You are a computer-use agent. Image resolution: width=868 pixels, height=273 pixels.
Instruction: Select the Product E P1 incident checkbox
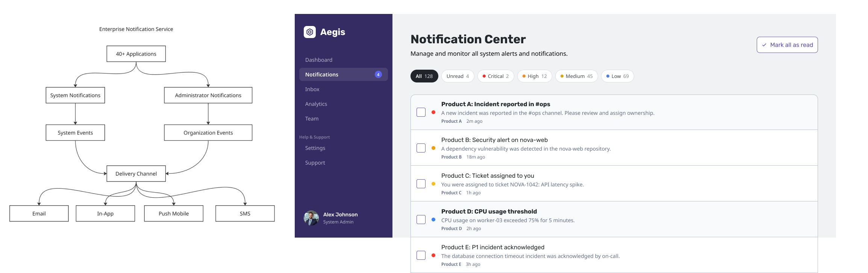pos(421,255)
